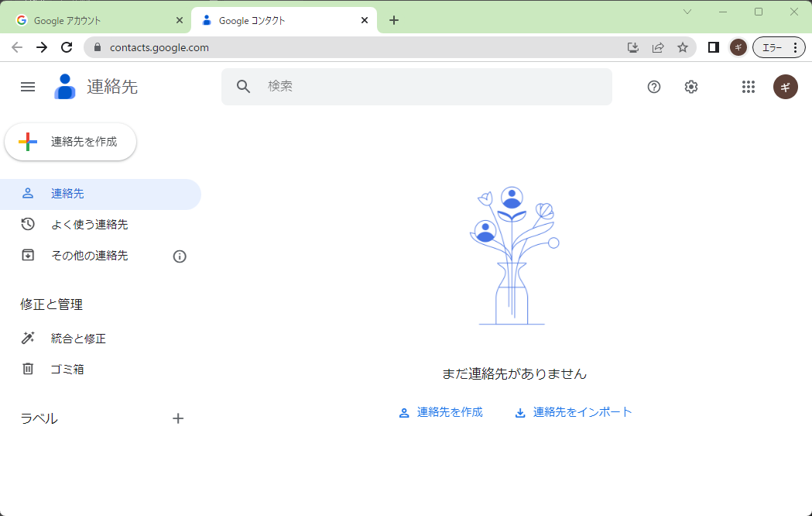812x516 pixels.
Task: Add a new label with plus icon
Action: [177, 418]
